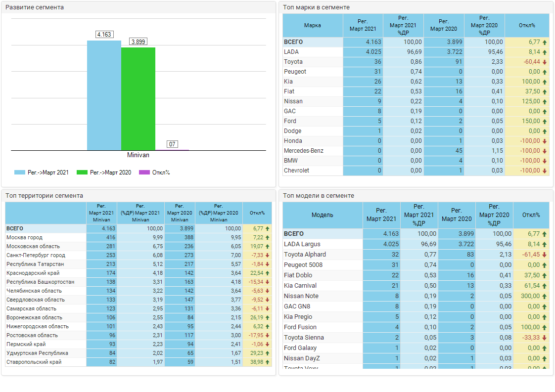This screenshot has width=555, height=392.
Task: Click the up arrow in Ставропольский край row
Action: [268, 362]
